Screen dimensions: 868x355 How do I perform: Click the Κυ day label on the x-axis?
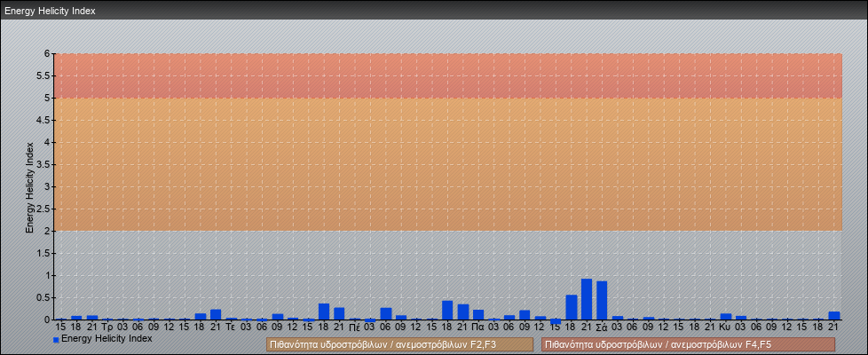tap(725, 327)
